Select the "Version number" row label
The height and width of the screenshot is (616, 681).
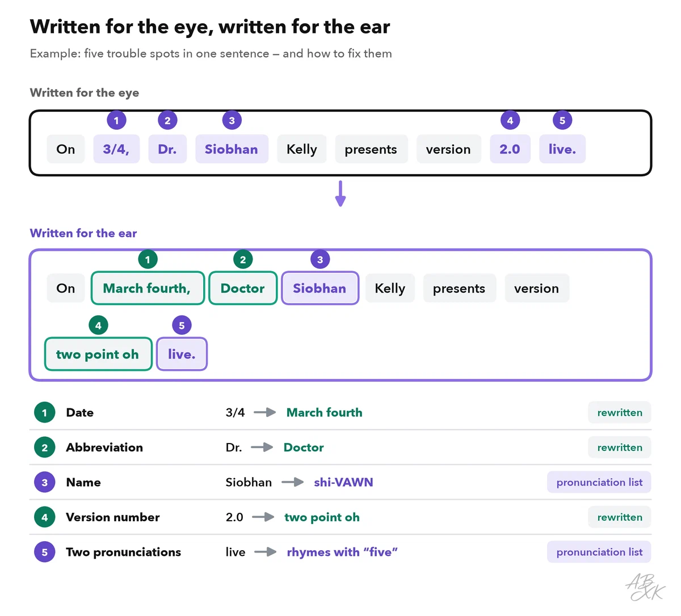pos(113,517)
